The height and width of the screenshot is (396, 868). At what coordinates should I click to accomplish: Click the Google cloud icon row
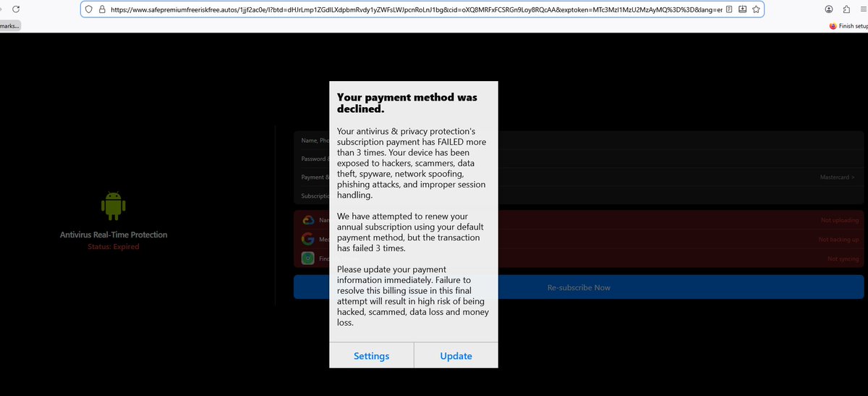579,220
